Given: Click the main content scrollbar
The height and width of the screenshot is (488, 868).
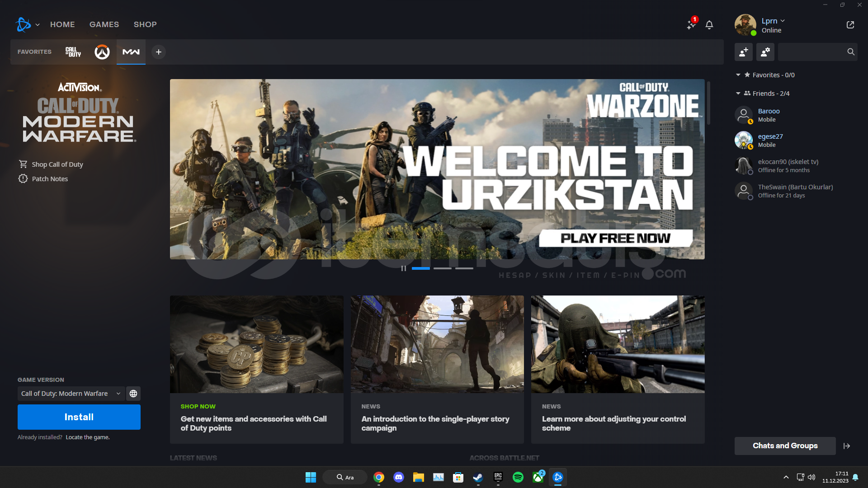Looking at the screenshot, I should click(708, 103).
